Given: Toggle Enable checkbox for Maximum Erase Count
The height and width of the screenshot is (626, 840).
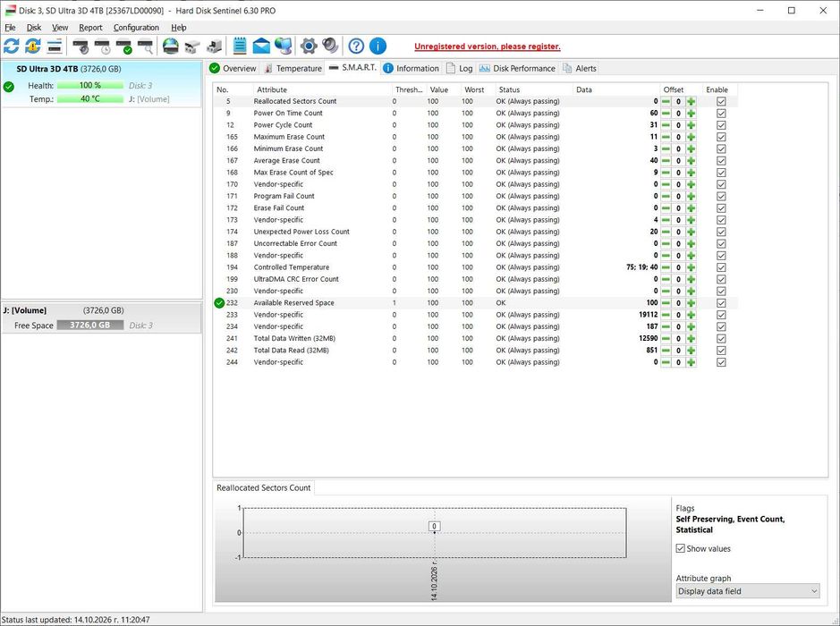Looking at the screenshot, I should tap(721, 137).
